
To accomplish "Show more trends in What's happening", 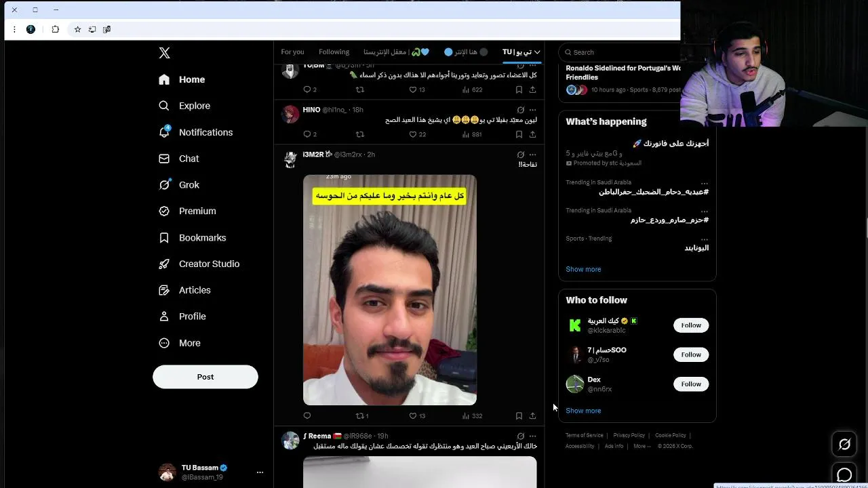I will click(583, 269).
